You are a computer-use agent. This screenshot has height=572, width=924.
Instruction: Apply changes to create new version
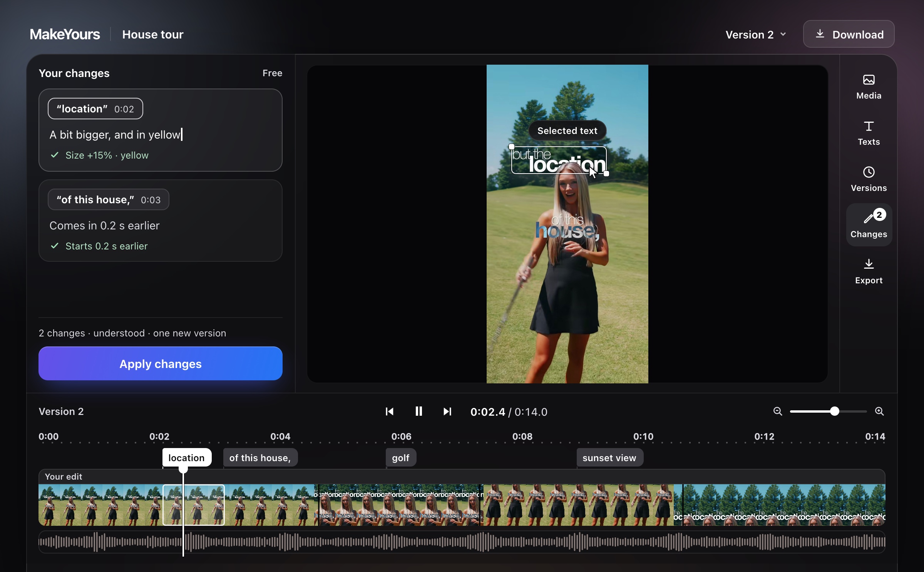click(x=161, y=363)
